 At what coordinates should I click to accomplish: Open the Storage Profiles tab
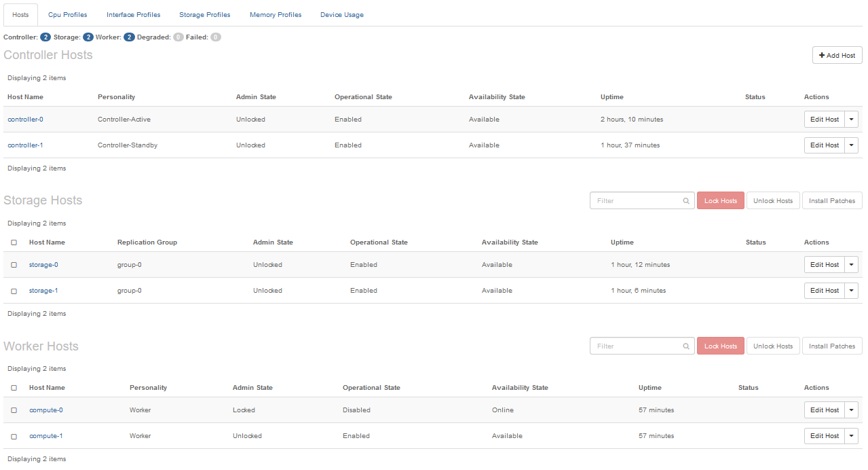(205, 15)
